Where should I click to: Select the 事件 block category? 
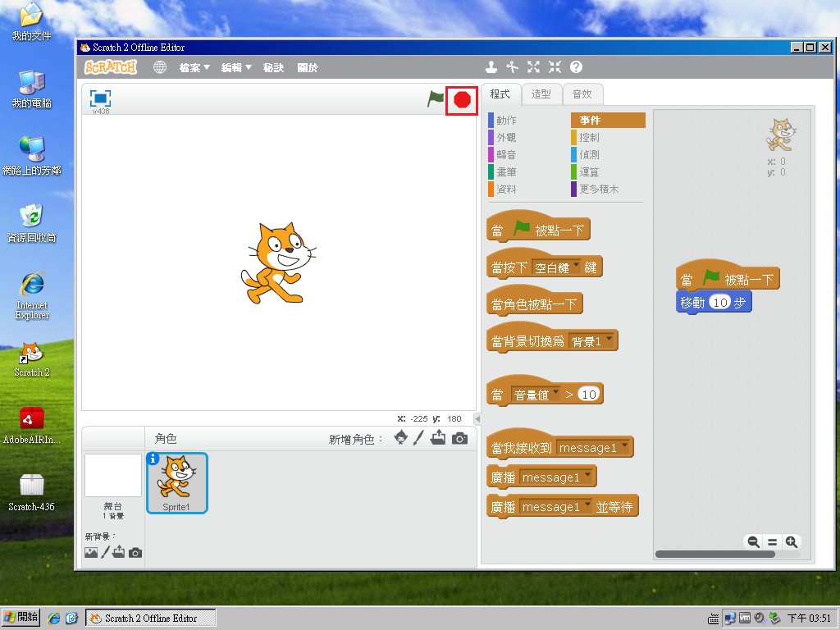608,121
